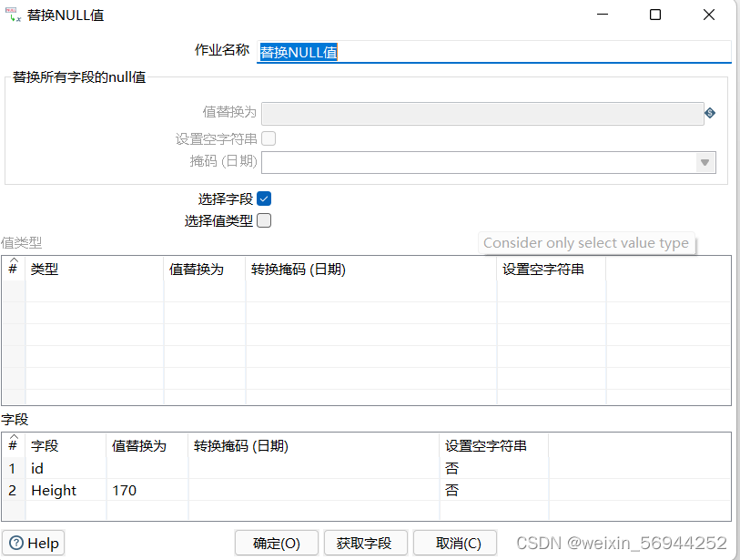Click row number 2 in the 字段 table
Viewport: 740px width, 560px height.
coord(11,490)
